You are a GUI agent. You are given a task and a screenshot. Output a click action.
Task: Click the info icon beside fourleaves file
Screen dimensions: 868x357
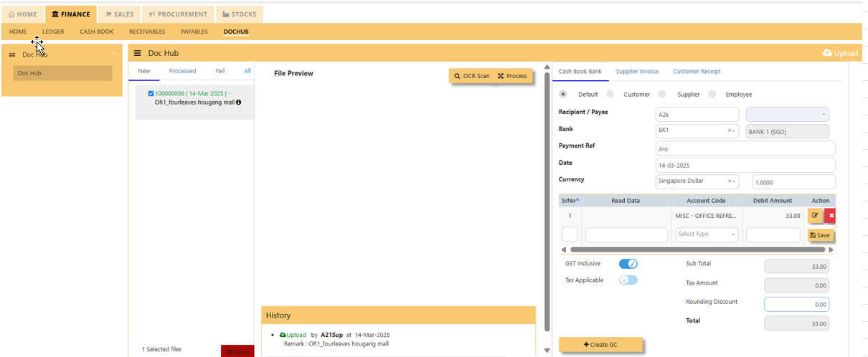[239, 103]
